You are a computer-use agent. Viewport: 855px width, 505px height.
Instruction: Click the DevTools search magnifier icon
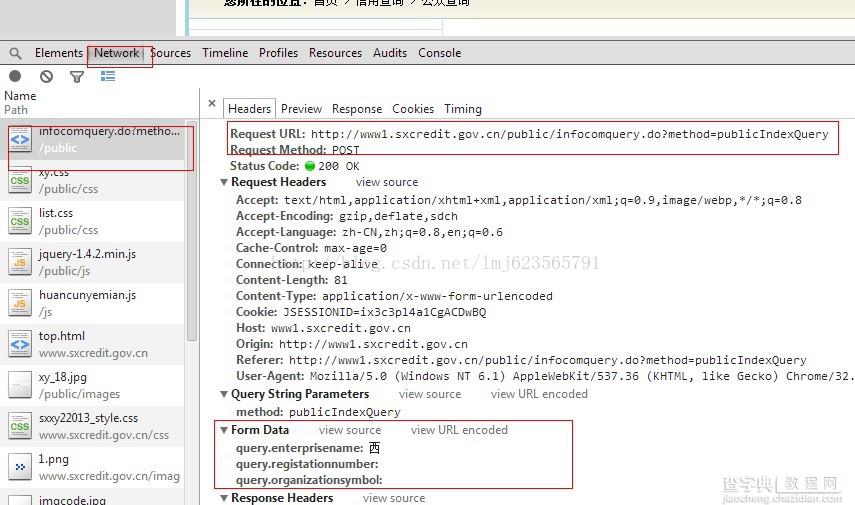pyautogui.click(x=15, y=53)
